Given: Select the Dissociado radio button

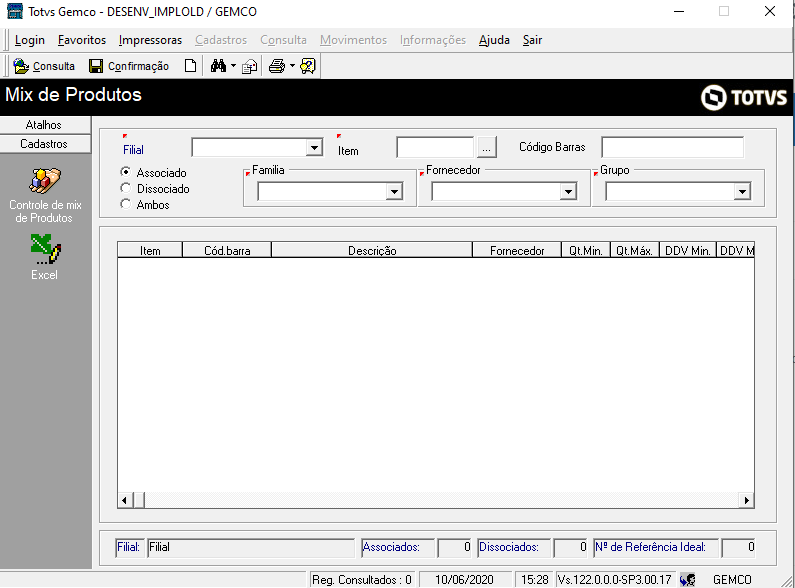Looking at the screenshot, I should pos(126,188).
